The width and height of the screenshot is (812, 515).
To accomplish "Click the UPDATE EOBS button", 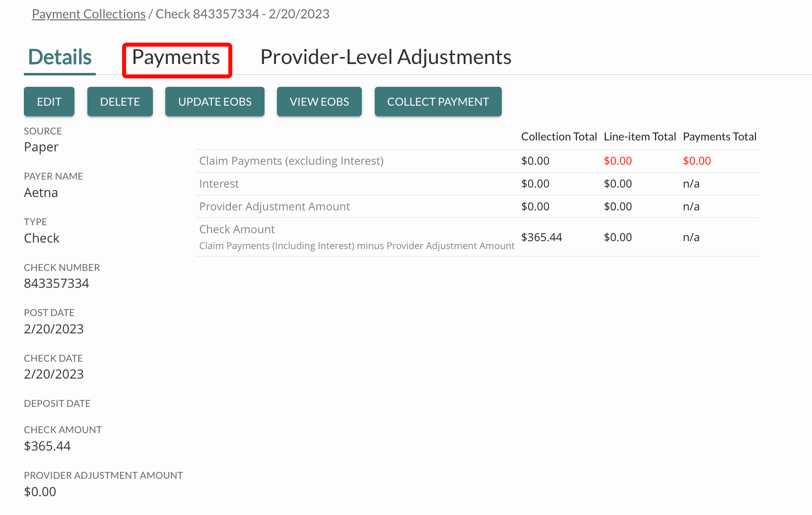I will pos(214,102).
